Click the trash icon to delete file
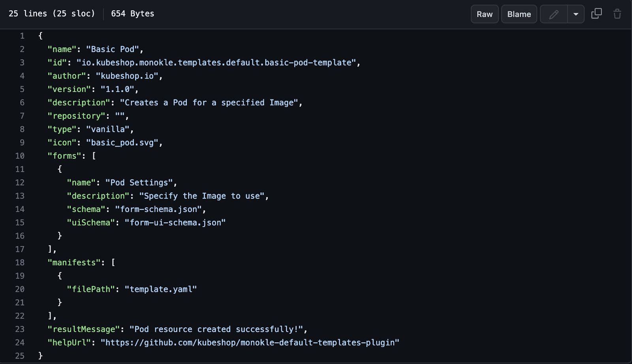This screenshot has width=632, height=364. click(617, 14)
